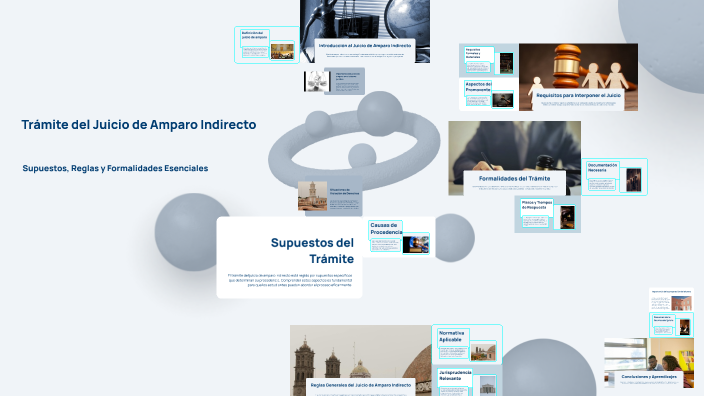This screenshot has height=396, width=704.
Task: Click subtitle 'Supuestos, Reglas y Formalidades Esenciales'
Action: pyautogui.click(x=115, y=168)
